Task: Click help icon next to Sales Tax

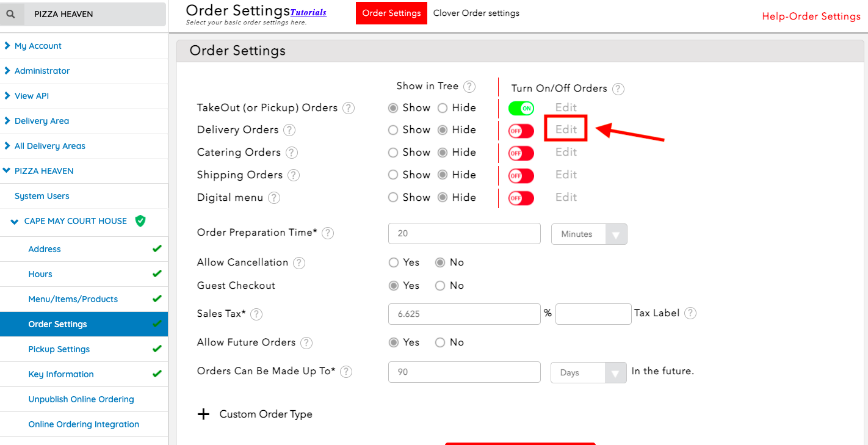Action: (256, 314)
